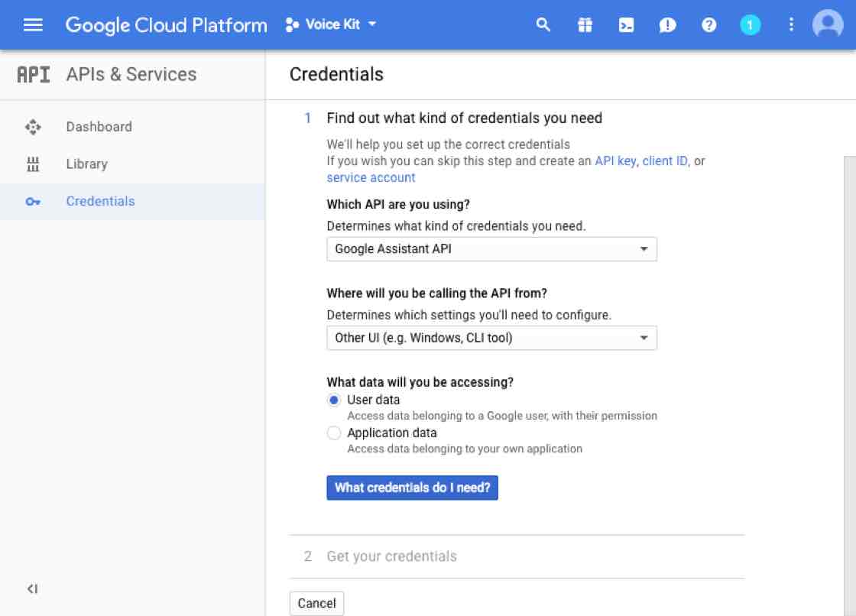Open the gift free trial icon

point(585,25)
